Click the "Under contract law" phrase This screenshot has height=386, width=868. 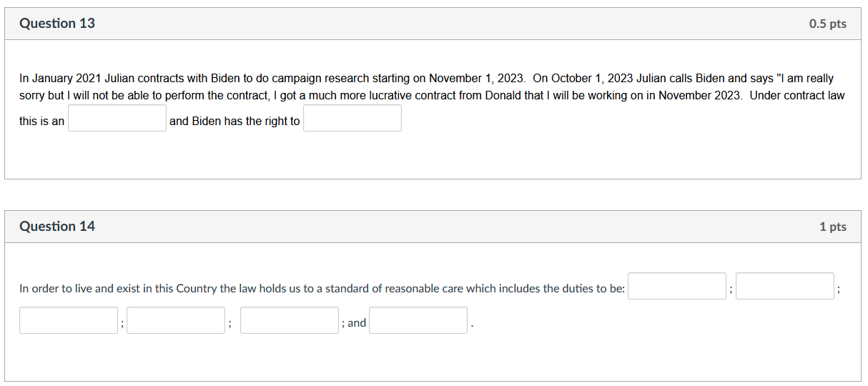tap(797, 95)
